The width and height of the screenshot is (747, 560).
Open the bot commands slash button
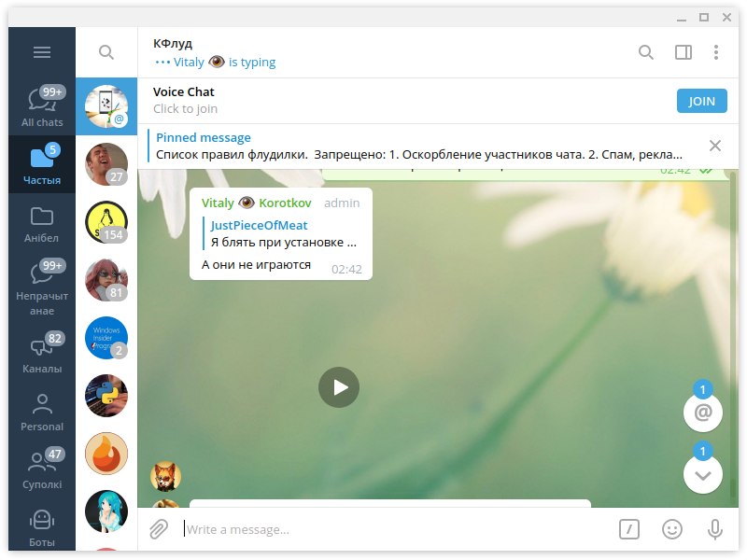(x=628, y=529)
